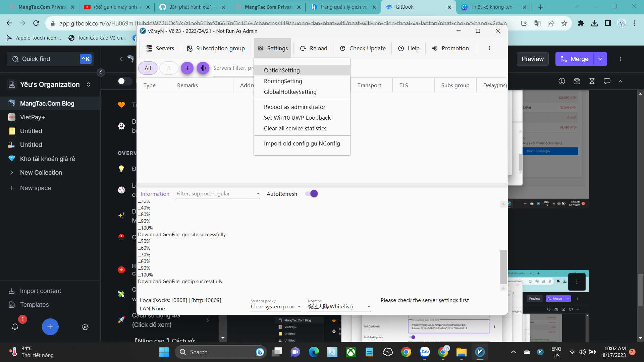Viewport: 644px width, 362px height.
Task: Click the purple column auto-fit icon
Action: (203, 68)
